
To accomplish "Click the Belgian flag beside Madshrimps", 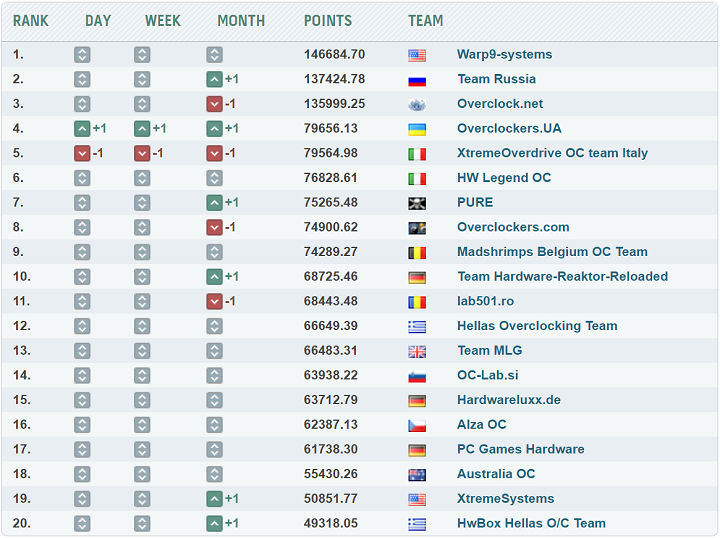I will click(417, 253).
